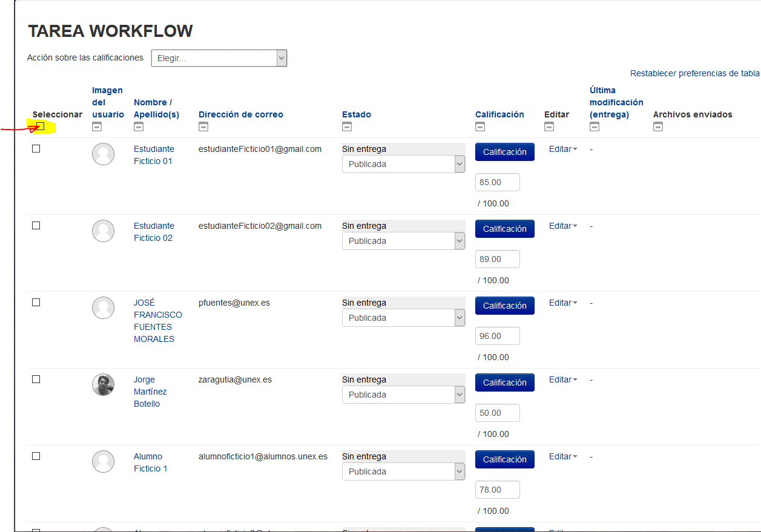Hide the Estado column via icon
This screenshot has width=761, height=532.
(347, 127)
